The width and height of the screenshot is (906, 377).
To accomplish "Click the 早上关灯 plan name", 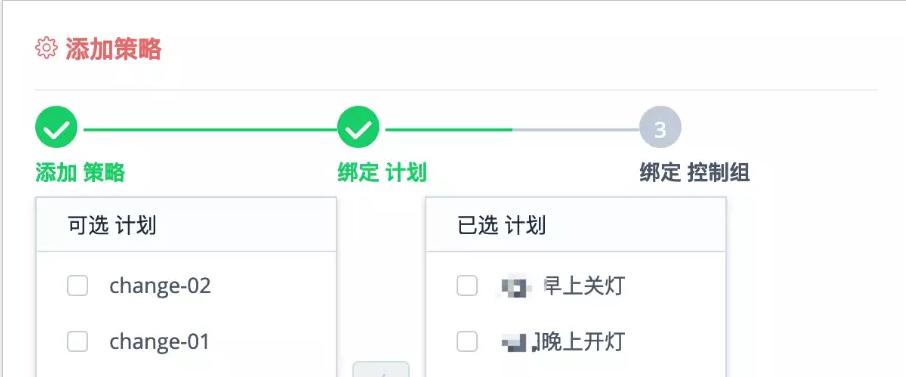I will click(x=584, y=286).
